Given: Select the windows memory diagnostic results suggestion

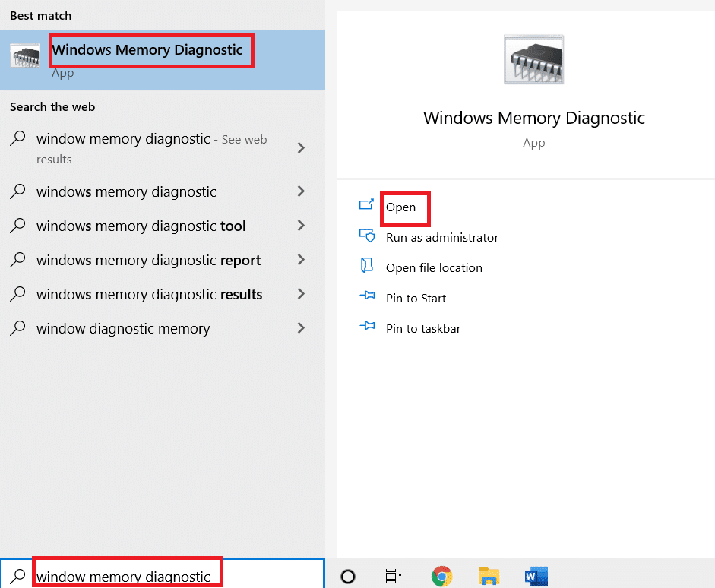Looking at the screenshot, I should pos(149,294).
